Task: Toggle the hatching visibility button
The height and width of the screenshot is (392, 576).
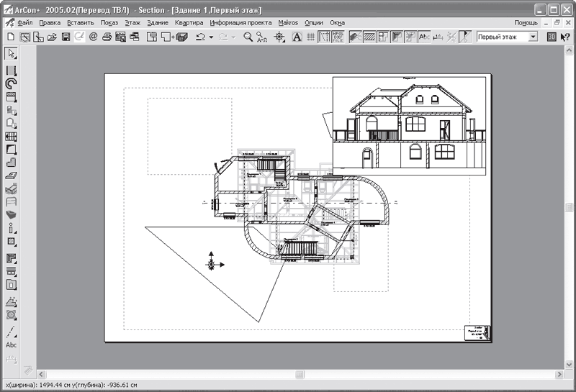Action: [x=369, y=37]
